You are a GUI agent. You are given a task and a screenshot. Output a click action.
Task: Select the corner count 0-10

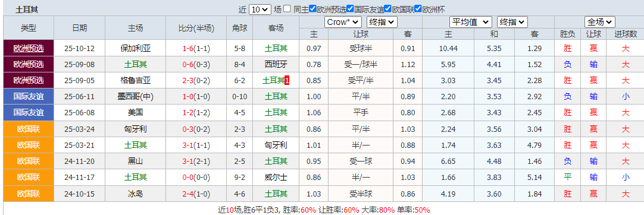pyautogui.click(x=240, y=97)
